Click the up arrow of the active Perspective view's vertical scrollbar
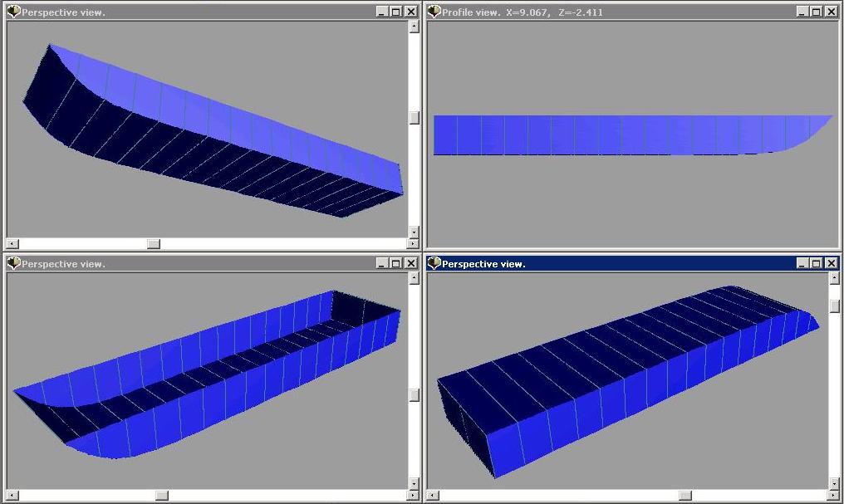 coord(834,278)
